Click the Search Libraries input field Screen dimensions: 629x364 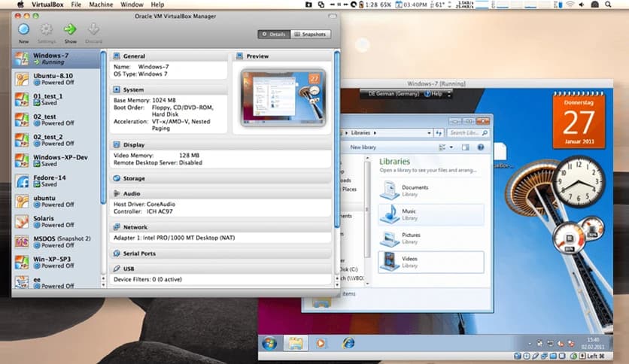468,132
